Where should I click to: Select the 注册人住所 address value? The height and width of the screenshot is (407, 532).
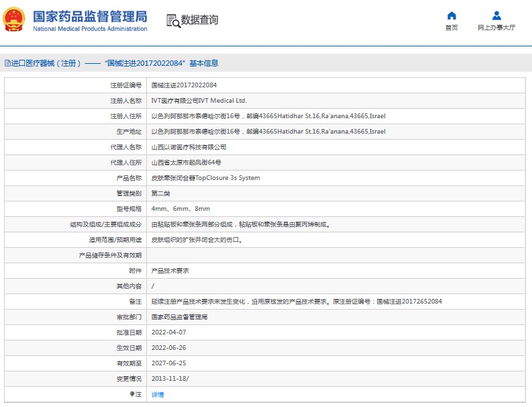pyautogui.click(x=268, y=116)
